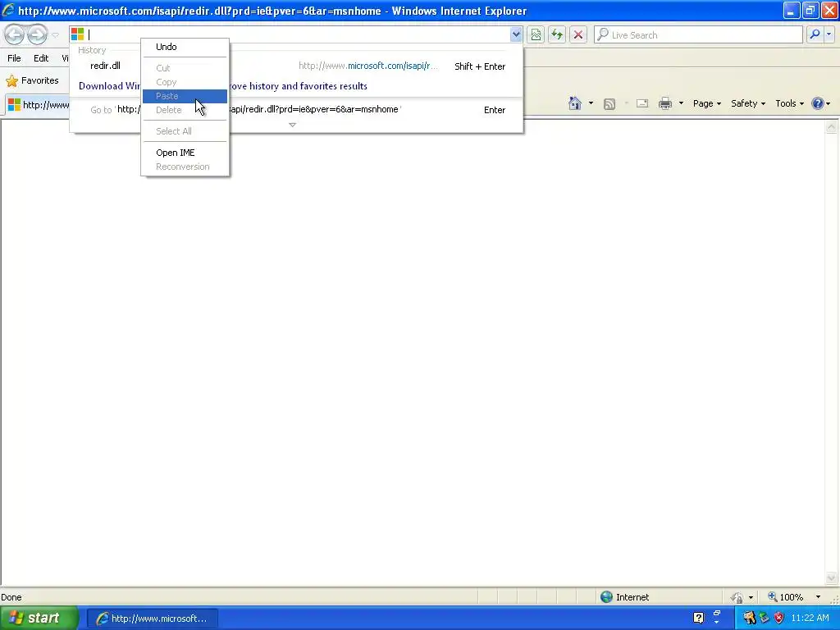Click the Start button

coord(39,618)
